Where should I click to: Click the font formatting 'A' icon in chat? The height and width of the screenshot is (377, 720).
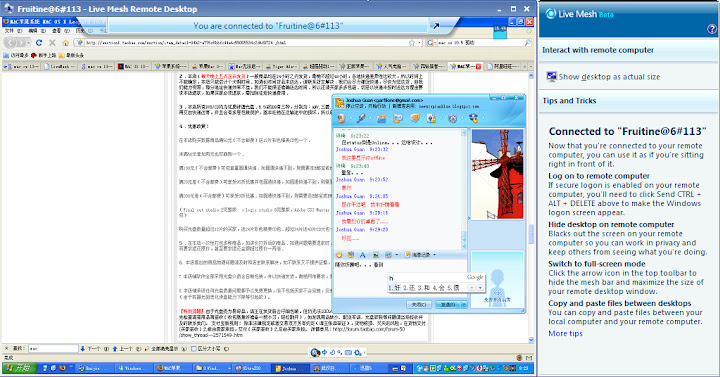[362, 255]
